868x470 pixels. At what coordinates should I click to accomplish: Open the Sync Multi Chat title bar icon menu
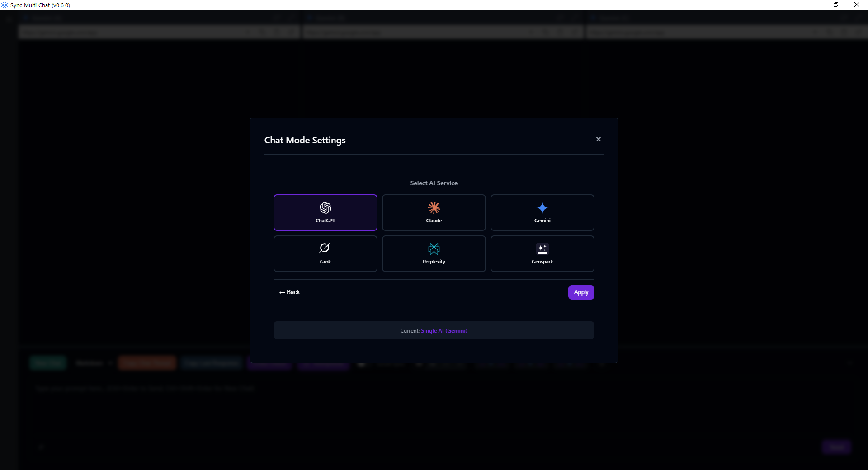[5, 5]
